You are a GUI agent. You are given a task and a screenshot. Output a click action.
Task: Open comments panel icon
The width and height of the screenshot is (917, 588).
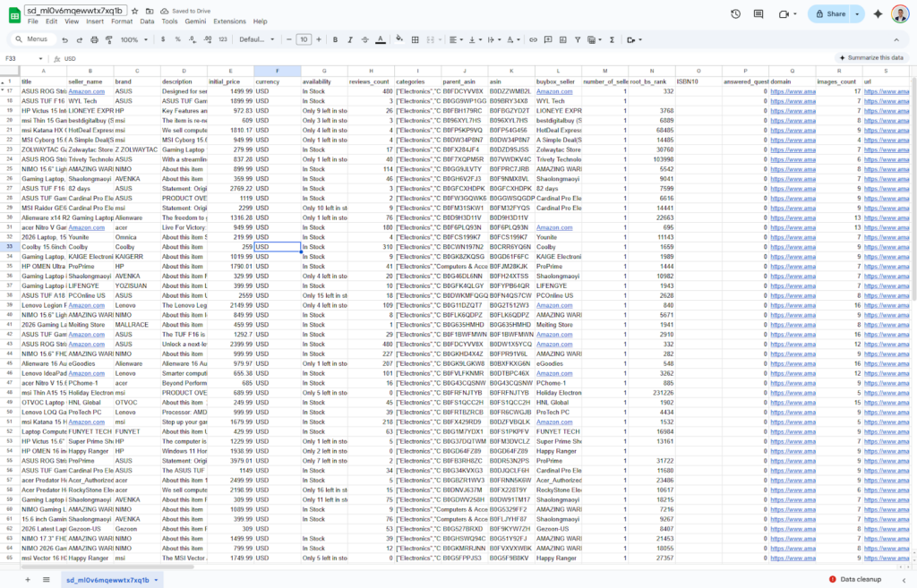[x=758, y=14]
